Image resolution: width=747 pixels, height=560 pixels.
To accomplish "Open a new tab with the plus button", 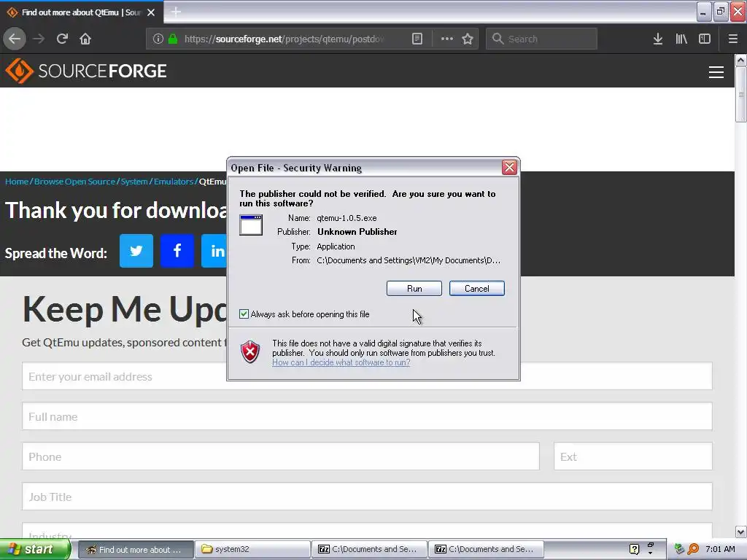I will pyautogui.click(x=176, y=12).
